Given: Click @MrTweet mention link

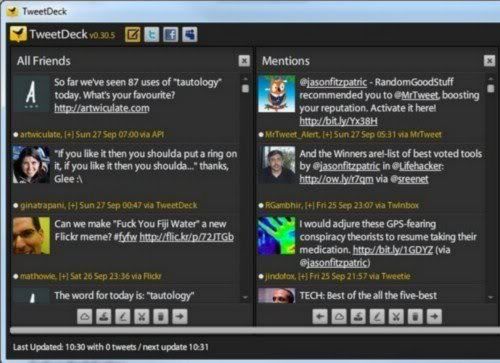Looking at the screenshot, I should 417,95.
